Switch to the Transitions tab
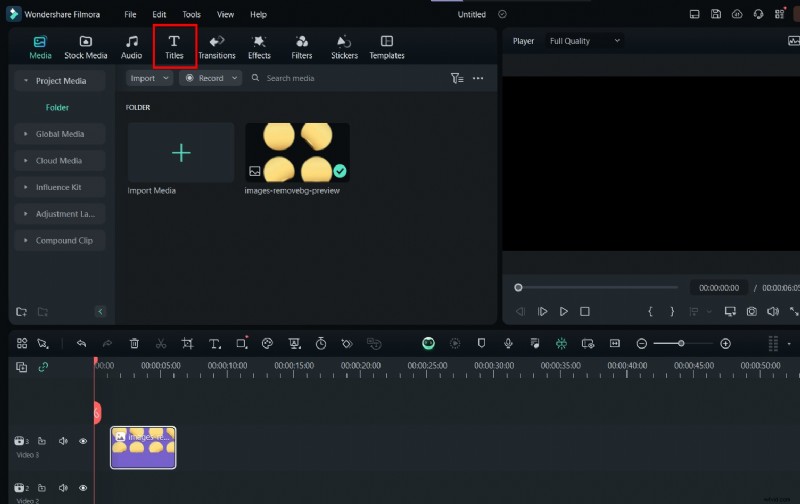The height and width of the screenshot is (504, 800). 216,46
